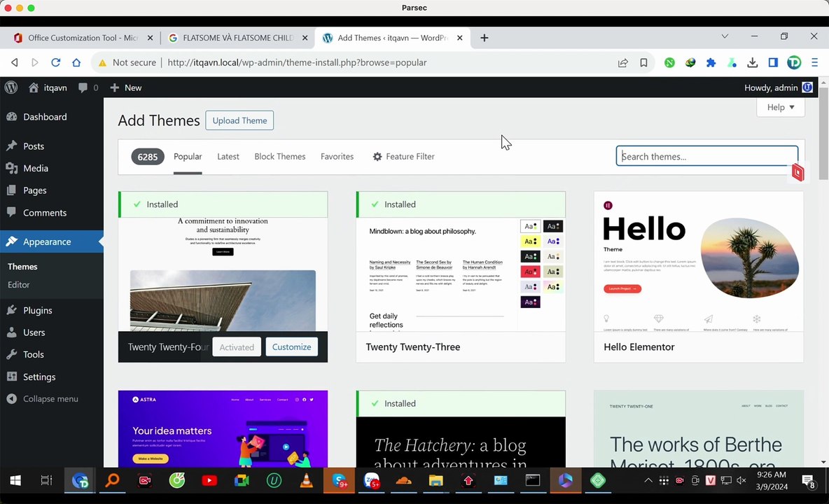Open the browser main menu icon
This screenshot has width=829, height=504.
click(x=815, y=62)
